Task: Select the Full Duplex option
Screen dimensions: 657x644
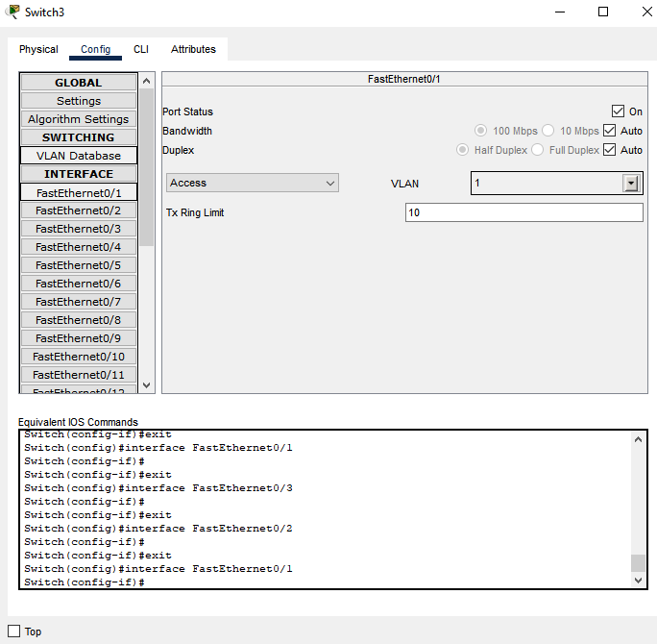Action: pyautogui.click(x=538, y=150)
